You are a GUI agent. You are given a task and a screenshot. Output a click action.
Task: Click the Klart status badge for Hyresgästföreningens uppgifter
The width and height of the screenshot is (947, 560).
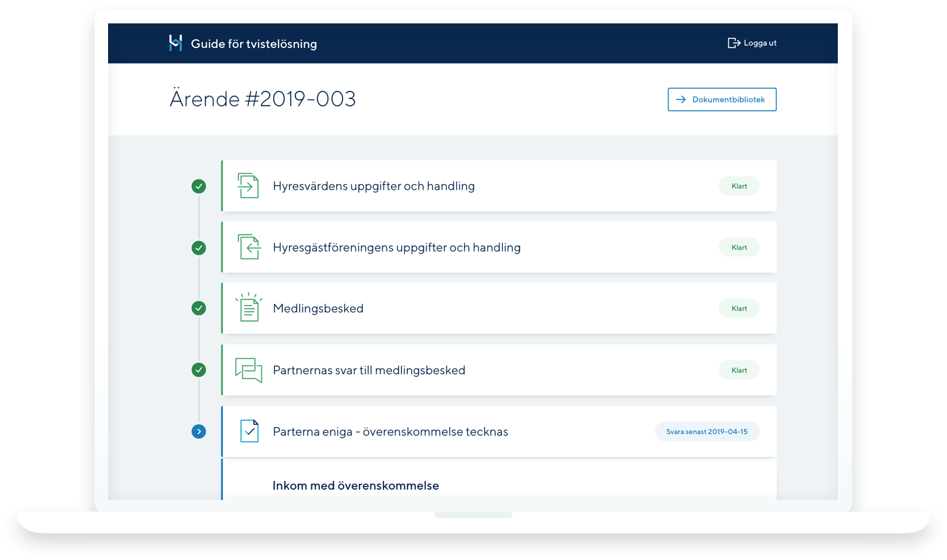pos(739,247)
